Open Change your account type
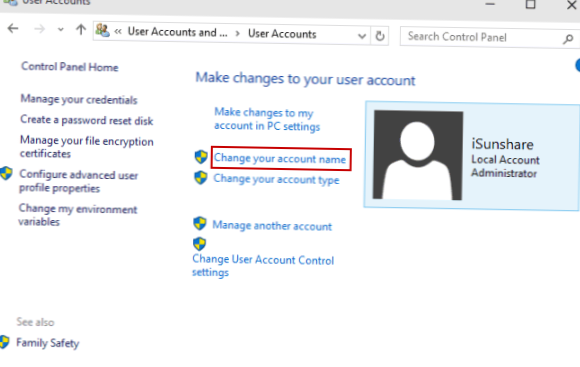Screen dimensions: 580x367 [276, 179]
